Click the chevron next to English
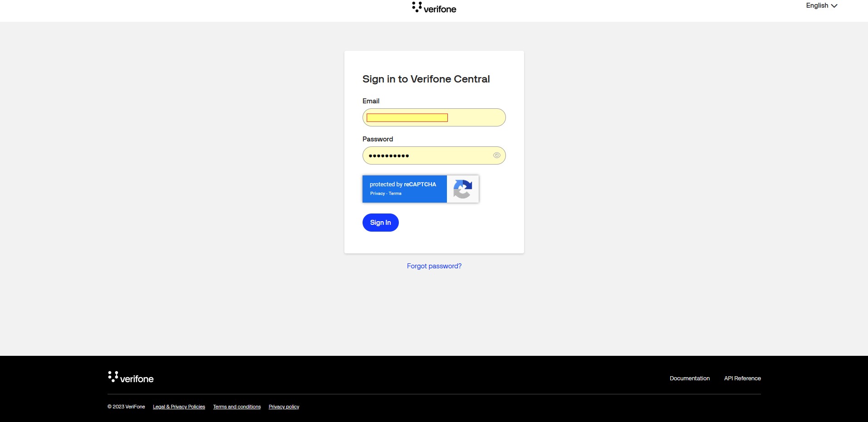This screenshot has width=868, height=422. click(x=834, y=6)
